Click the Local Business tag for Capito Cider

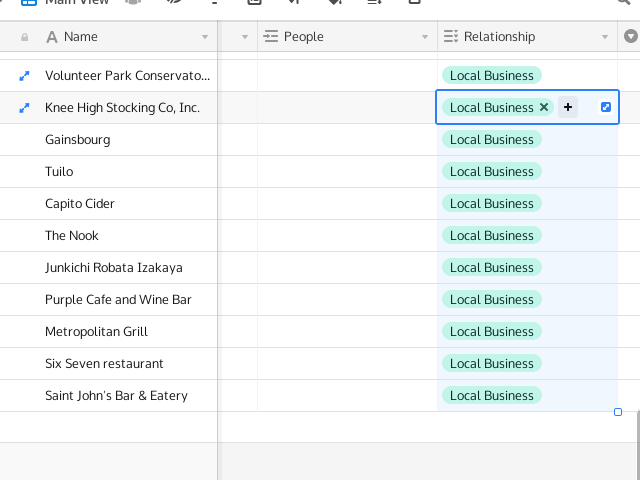pyautogui.click(x=491, y=204)
